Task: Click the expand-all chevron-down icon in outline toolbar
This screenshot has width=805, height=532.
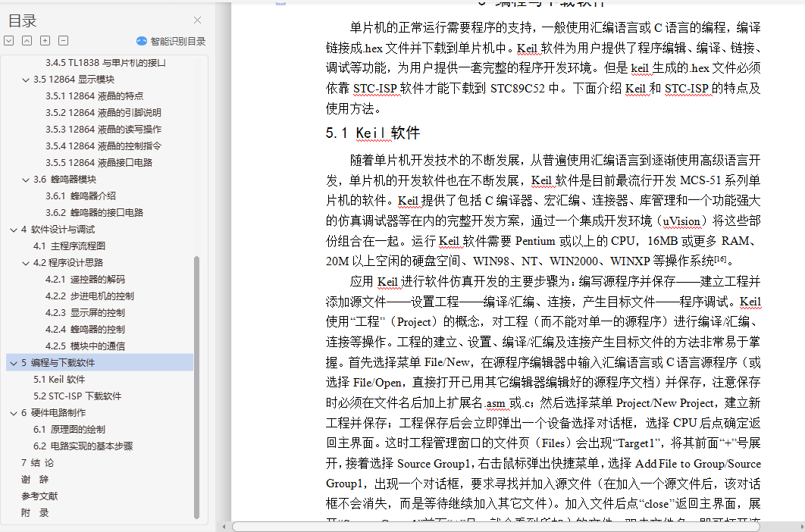Action: (9, 41)
